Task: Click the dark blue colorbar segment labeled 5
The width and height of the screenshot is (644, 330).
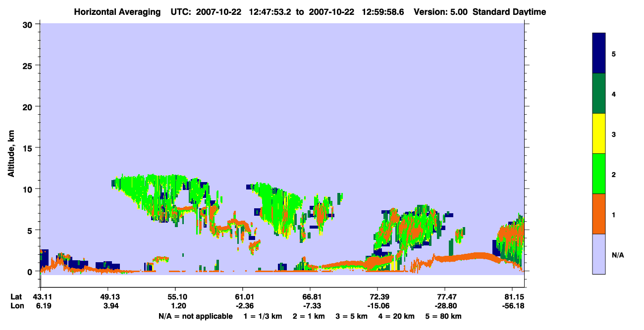Action: tap(599, 53)
